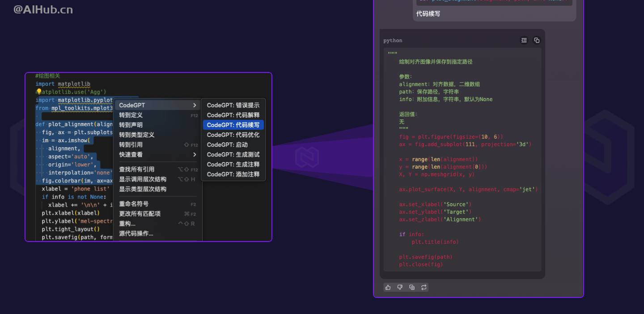Select highlighted CodeGPT: 代码续写
Viewport: 644px width, 314px height.
point(233,125)
